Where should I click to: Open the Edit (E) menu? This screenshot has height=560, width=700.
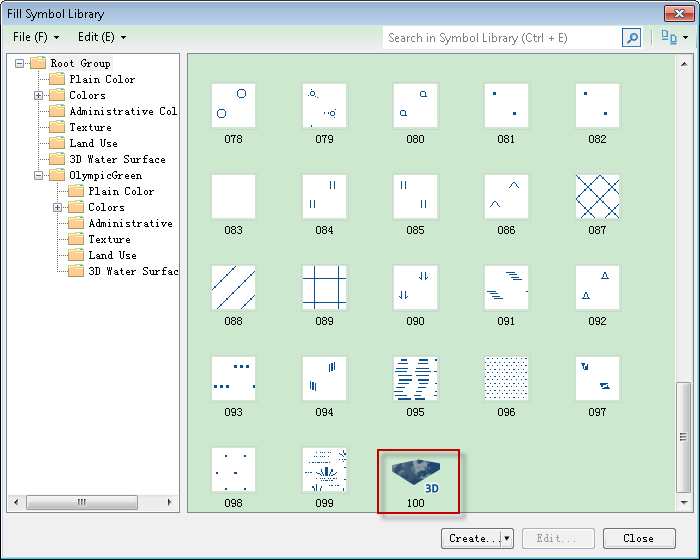pos(102,37)
